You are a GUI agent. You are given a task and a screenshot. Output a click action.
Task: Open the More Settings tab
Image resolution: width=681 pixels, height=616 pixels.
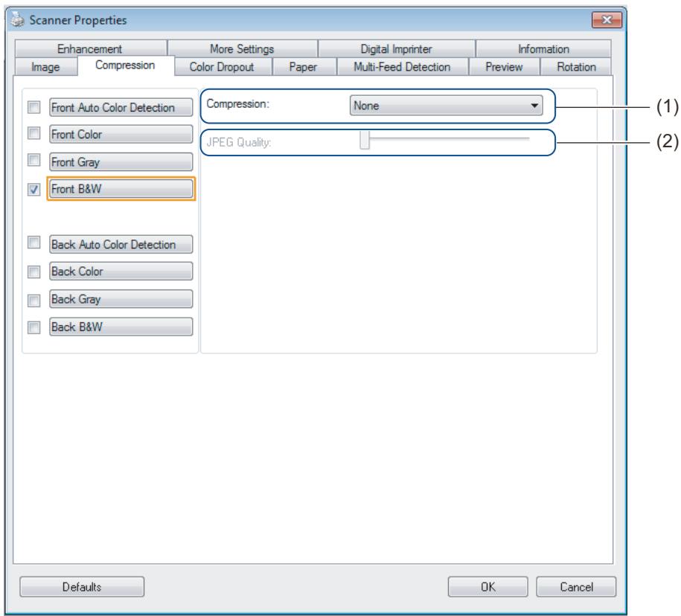click(x=243, y=48)
